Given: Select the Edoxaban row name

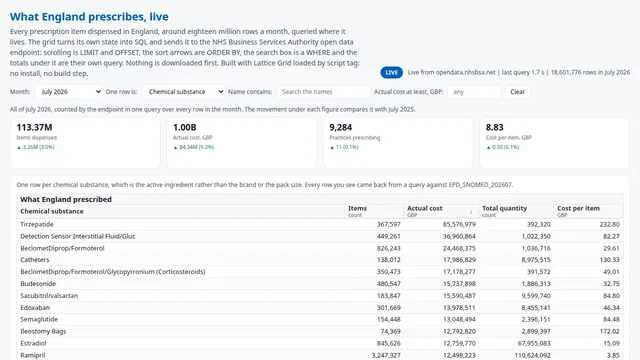Looking at the screenshot, I should pos(35,308).
